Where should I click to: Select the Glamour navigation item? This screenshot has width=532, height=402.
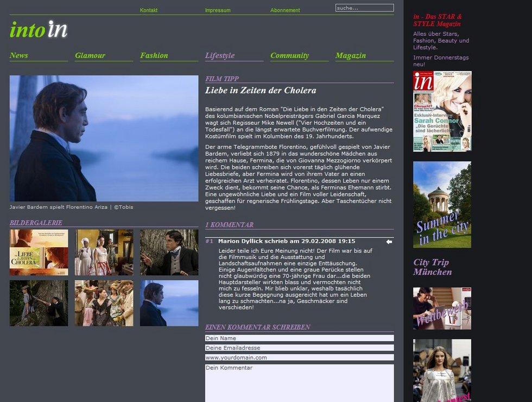90,55
